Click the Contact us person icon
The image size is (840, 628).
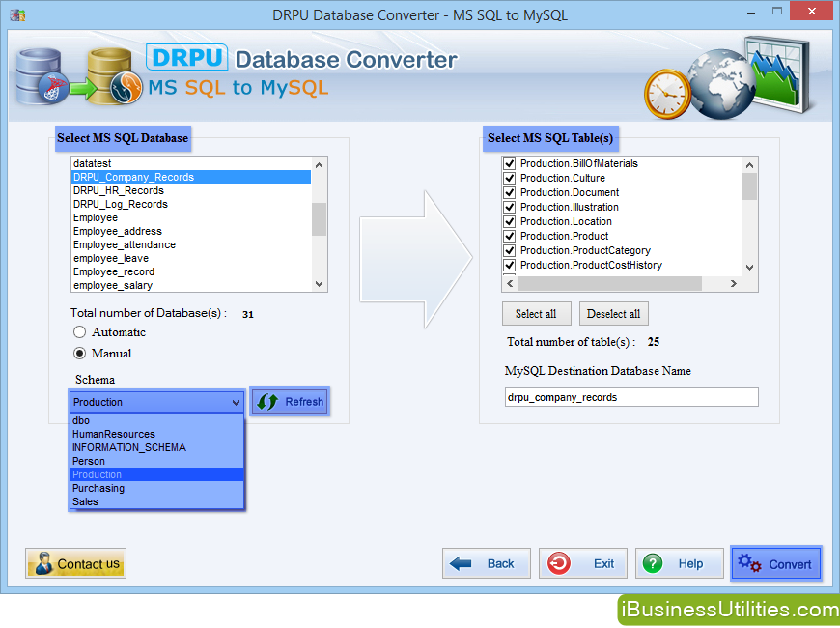(x=43, y=563)
